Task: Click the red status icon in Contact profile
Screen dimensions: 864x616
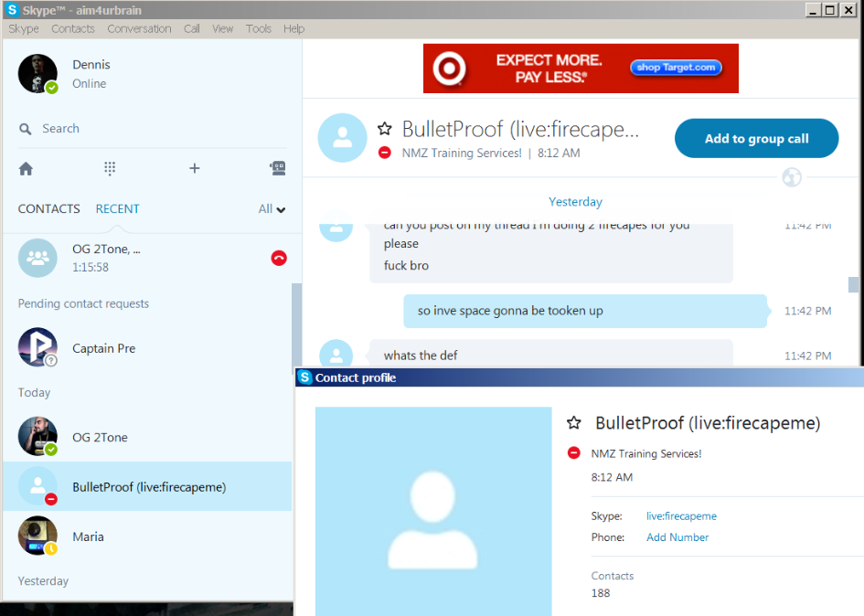Action: coord(573,453)
